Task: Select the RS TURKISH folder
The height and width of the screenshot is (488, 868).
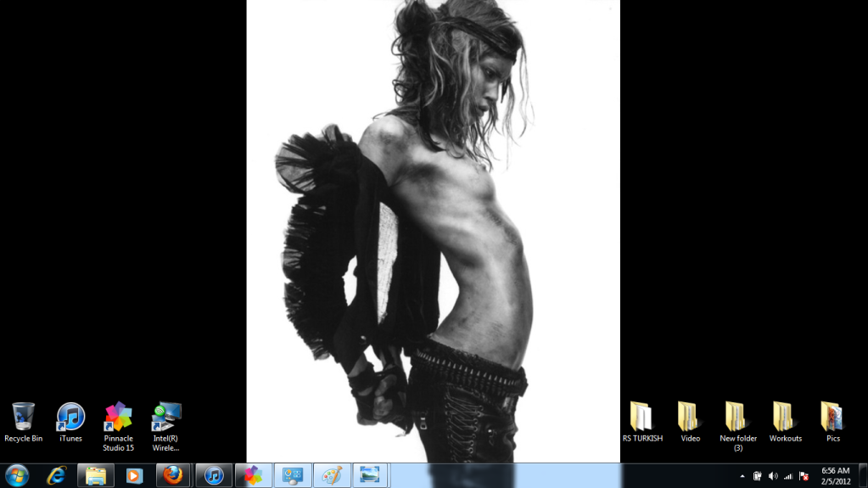Action: tap(642, 418)
